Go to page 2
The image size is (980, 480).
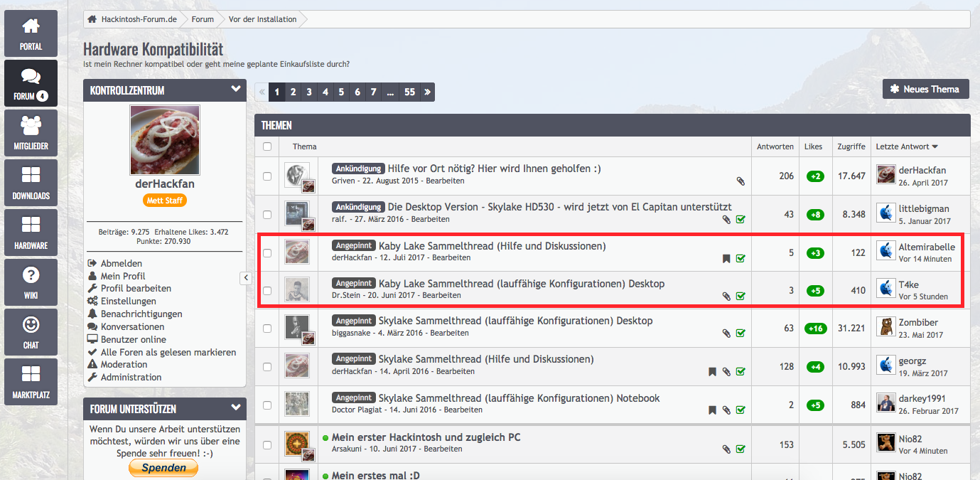click(x=293, y=92)
